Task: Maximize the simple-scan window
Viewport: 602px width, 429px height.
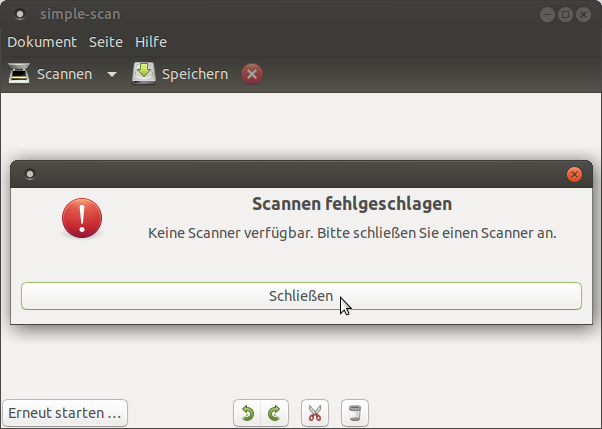Action: tap(565, 15)
